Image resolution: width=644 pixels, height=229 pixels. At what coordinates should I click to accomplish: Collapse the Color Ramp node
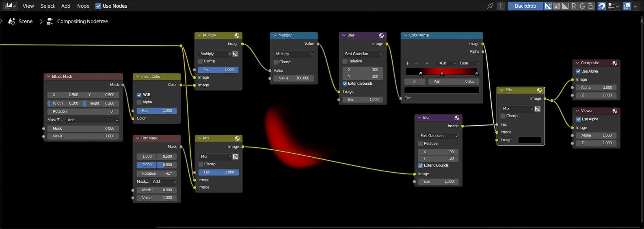click(x=405, y=35)
